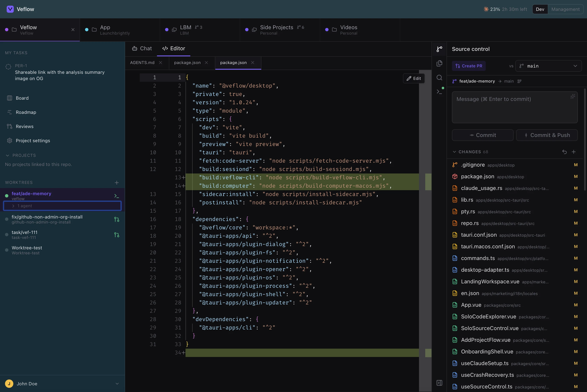Select the Worktree-test worktree
587x392 pixels.
(62, 250)
